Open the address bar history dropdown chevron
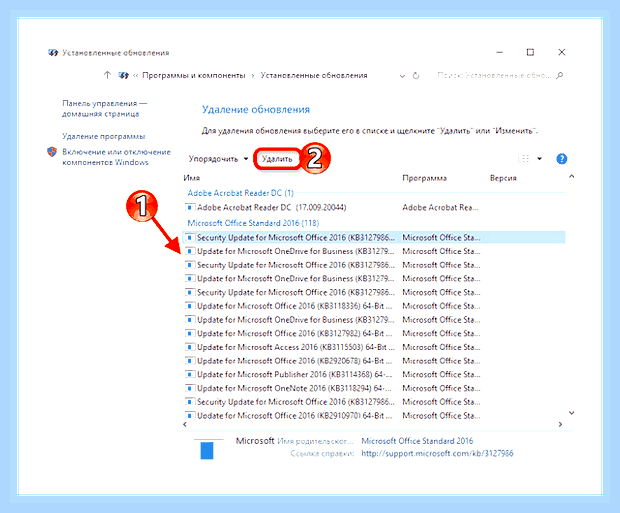 403,76
